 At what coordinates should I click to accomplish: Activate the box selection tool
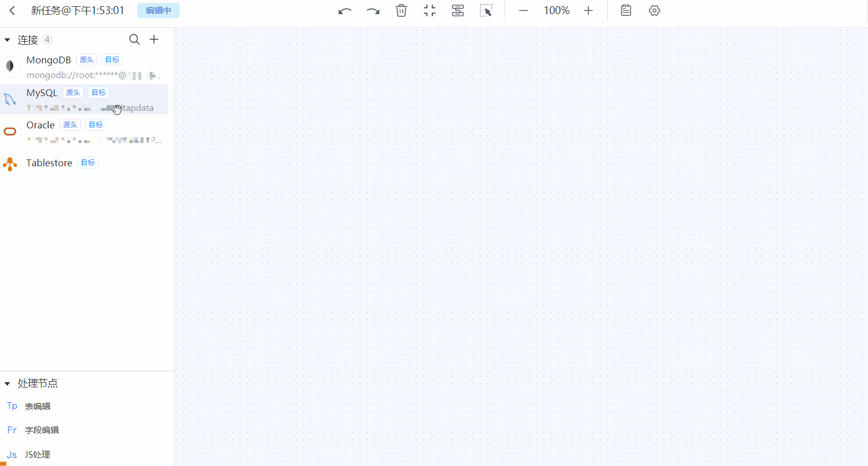click(486, 11)
